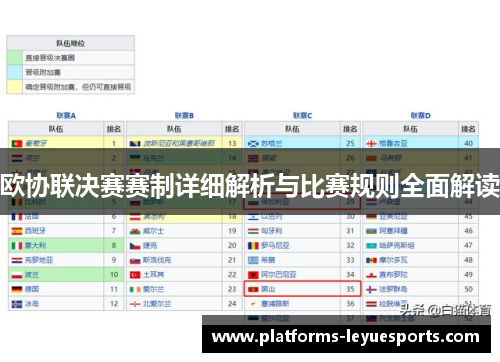The width and height of the screenshot is (500, 362).
Task: Click the Croatia flag icon
Action: (x=17, y=260)
